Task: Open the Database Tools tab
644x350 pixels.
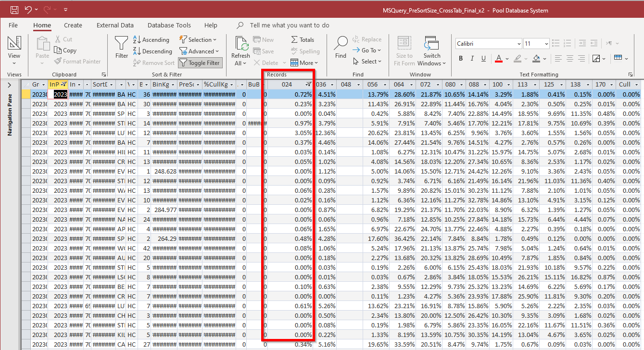Action: [169, 25]
